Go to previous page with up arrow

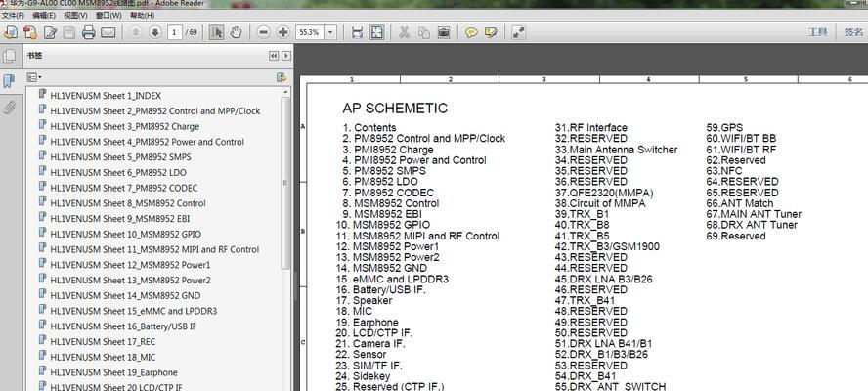coord(135,32)
